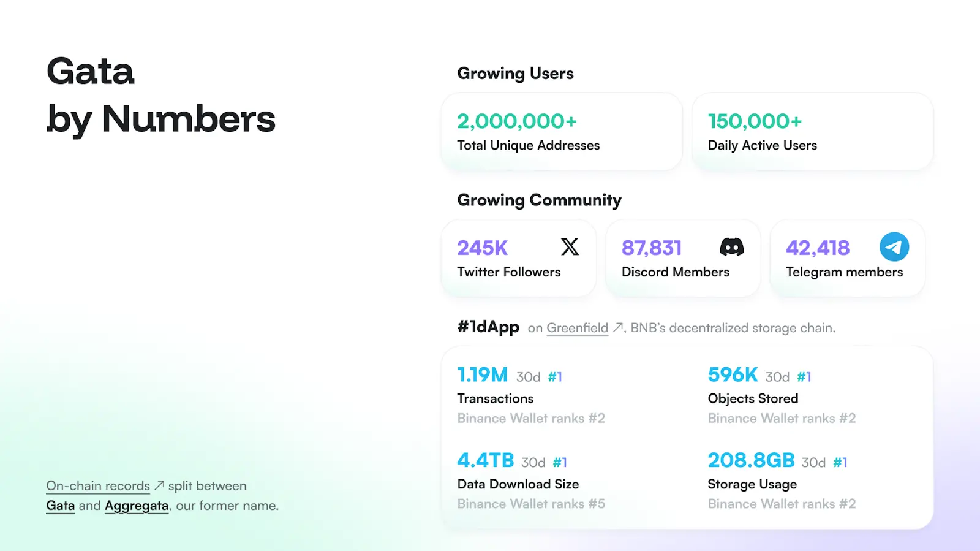Open the Greenfield link
Viewport: 980px width, 551px height.
pos(577,328)
